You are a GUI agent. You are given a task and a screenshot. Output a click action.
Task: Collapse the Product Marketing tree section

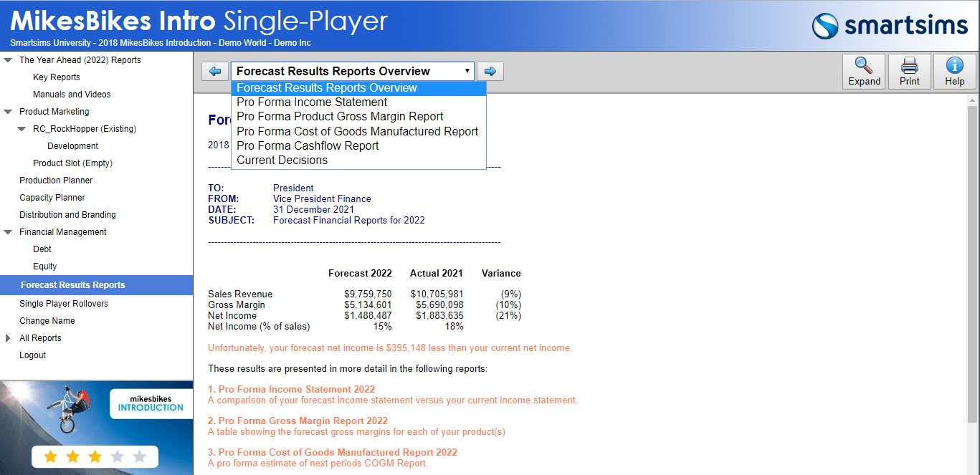tap(8, 112)
